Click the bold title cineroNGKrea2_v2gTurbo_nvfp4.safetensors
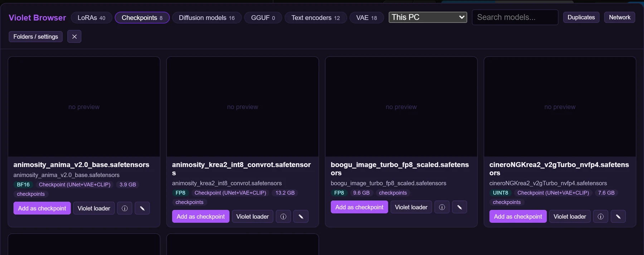Screen dimensions: 644x255 coord(559,169)
